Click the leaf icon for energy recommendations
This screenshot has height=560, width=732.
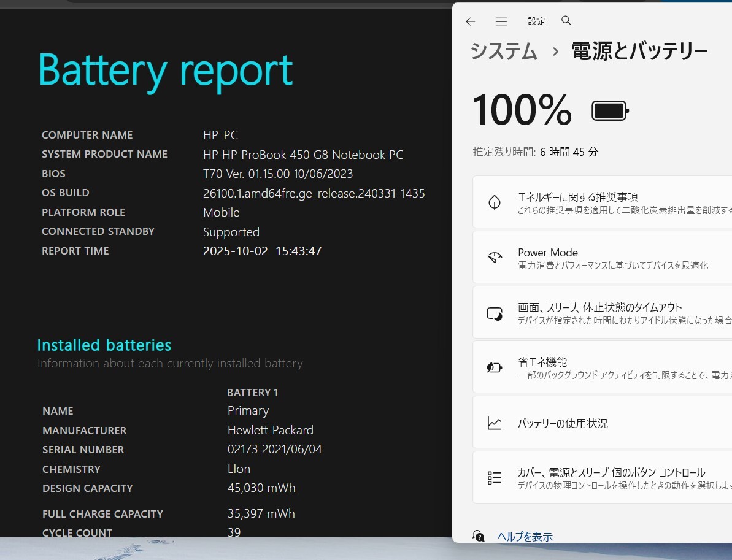pyautogui.click(x=495, y=202)
